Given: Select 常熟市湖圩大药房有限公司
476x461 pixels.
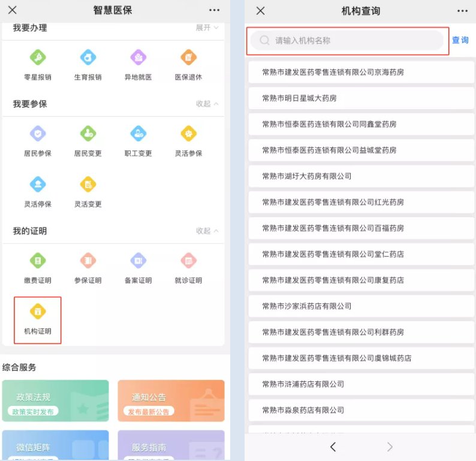Looking at the screenshot, I should 361,176.
